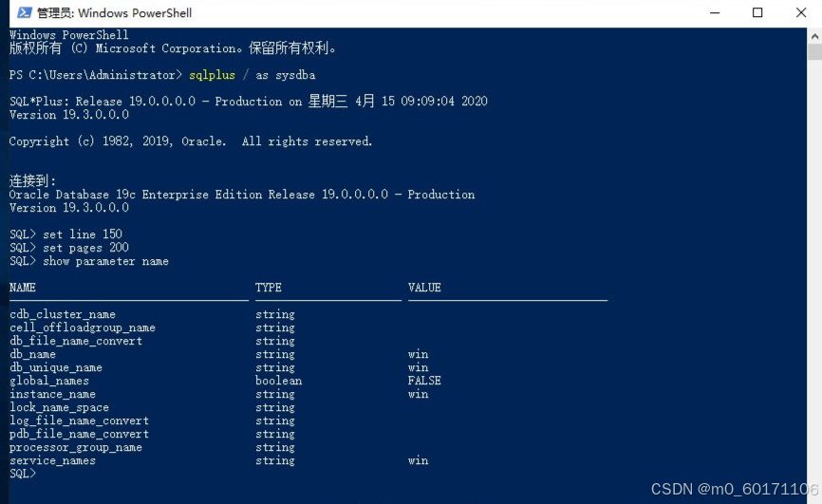Click the 'win' value for service_names

point(418,460)
